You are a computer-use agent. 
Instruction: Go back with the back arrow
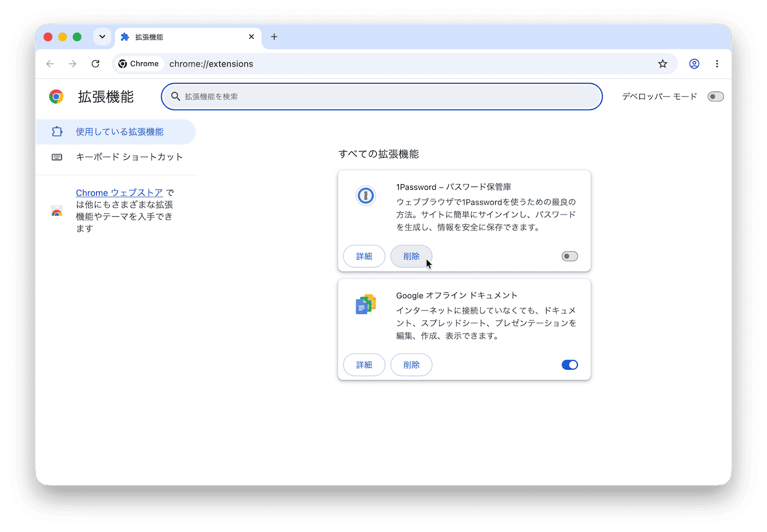pos(50,63)
